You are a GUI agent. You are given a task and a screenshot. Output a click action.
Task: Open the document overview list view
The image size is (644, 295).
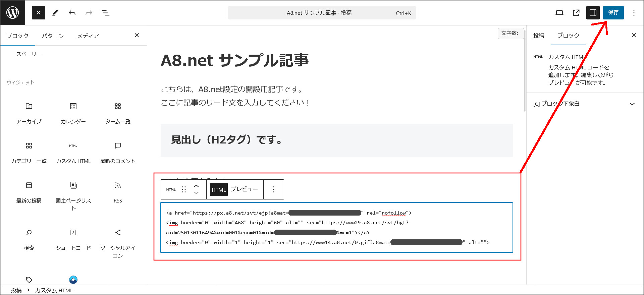point(106,13)
